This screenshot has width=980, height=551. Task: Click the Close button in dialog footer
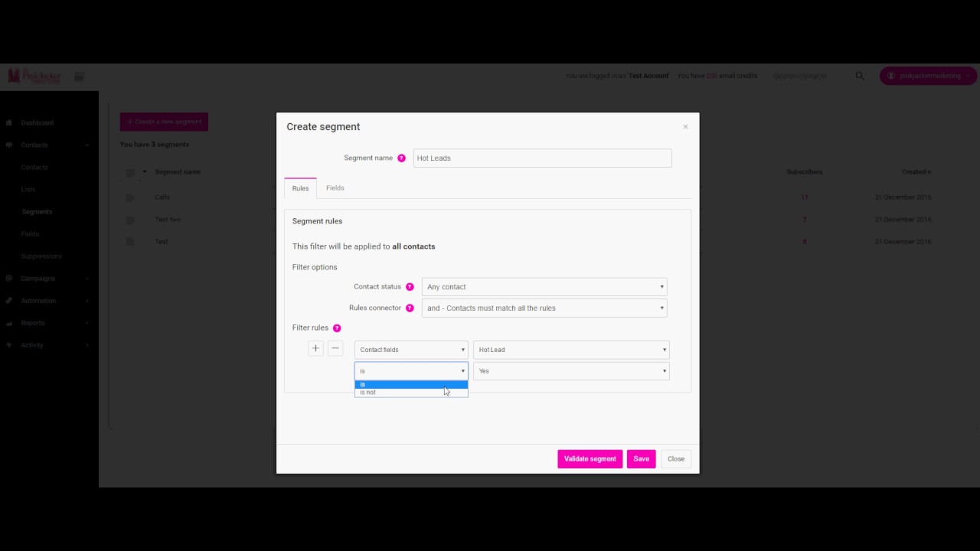(676, 459)
